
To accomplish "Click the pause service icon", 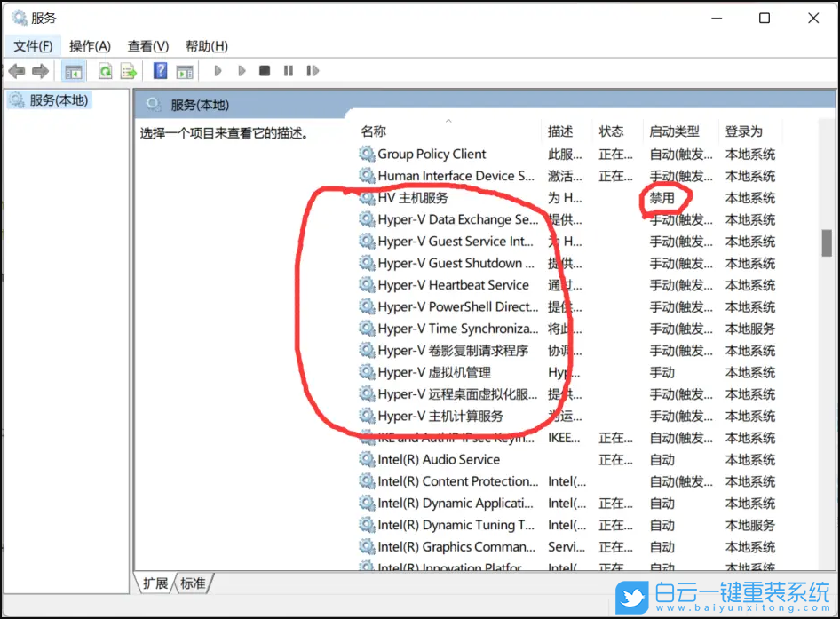I will tap(288, 71).
